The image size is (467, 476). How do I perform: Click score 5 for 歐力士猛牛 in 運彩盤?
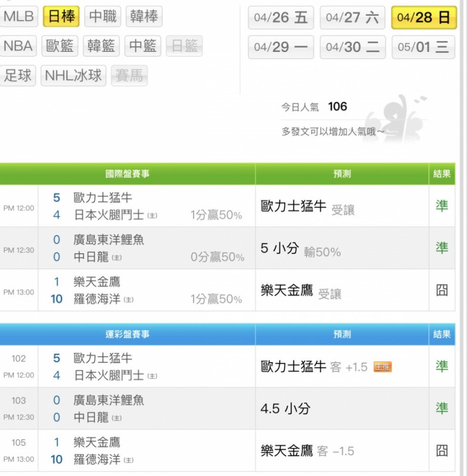pyautogui.click(x=57, y=358)
